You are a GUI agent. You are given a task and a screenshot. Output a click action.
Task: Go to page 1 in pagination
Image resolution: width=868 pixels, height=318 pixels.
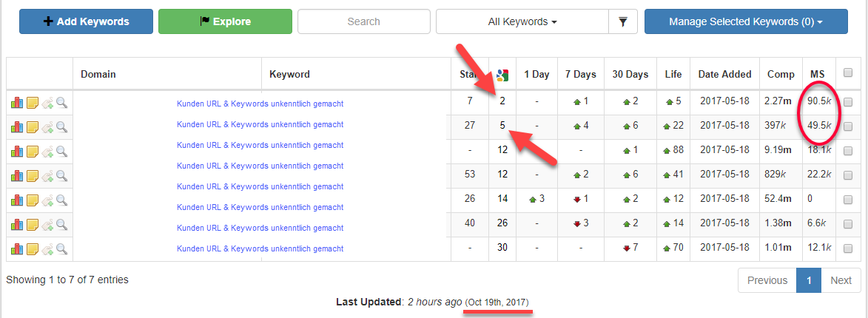[809, 280]
